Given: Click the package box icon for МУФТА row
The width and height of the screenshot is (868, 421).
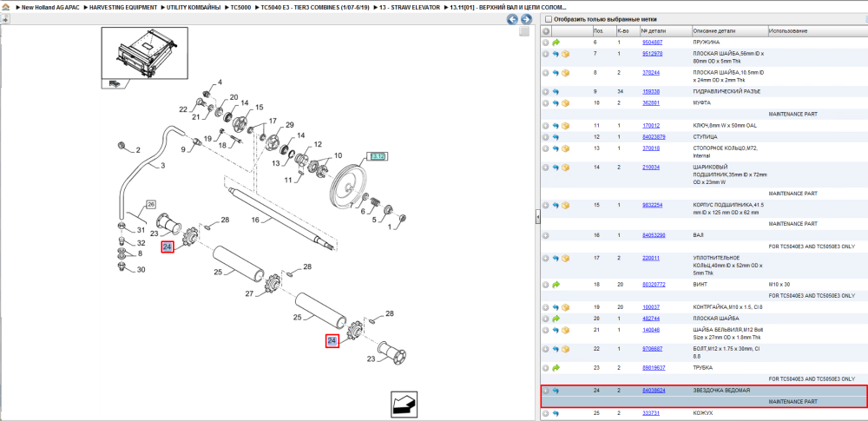Looking at the screenshot, I should (565, 103).
